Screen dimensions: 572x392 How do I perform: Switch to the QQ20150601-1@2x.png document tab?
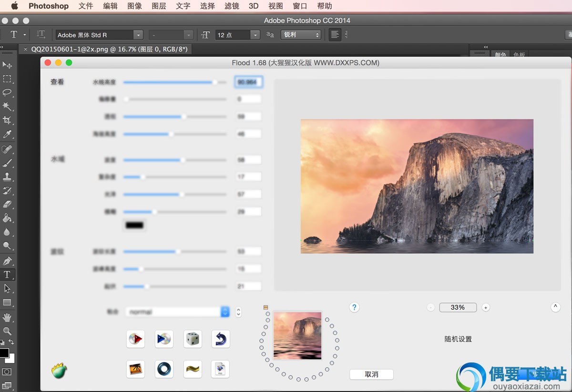(109, 49)
